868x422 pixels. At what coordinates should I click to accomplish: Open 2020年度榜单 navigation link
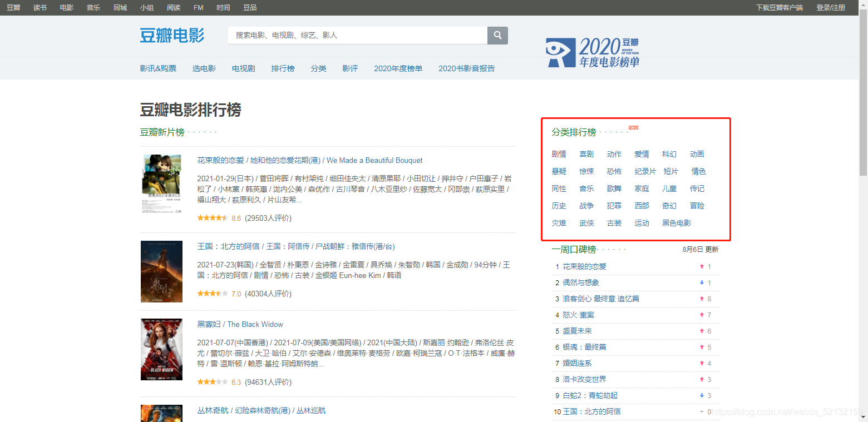click(398, 68)
